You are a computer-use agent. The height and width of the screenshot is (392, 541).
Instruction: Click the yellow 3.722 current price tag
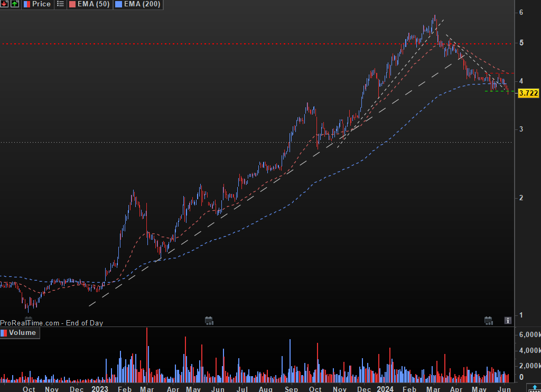pyautogui.click(x=528, y=93)
